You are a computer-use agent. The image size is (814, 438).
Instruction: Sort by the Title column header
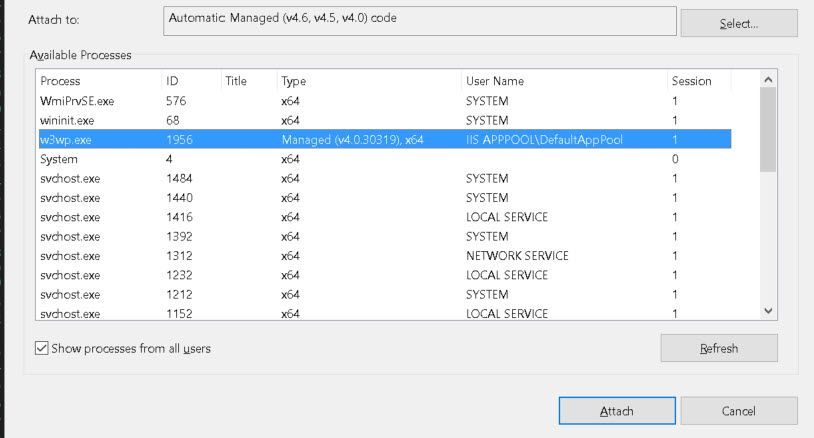click(246, 81)
